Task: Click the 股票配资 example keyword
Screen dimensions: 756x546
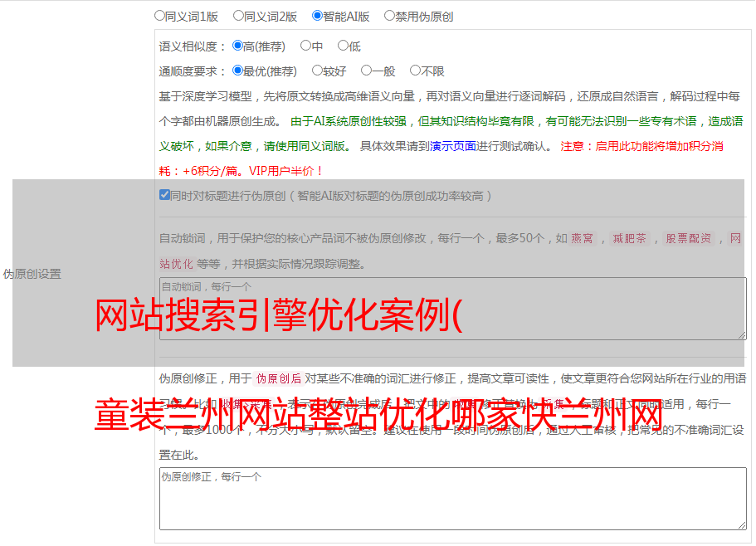Action: tap(689, 238)
